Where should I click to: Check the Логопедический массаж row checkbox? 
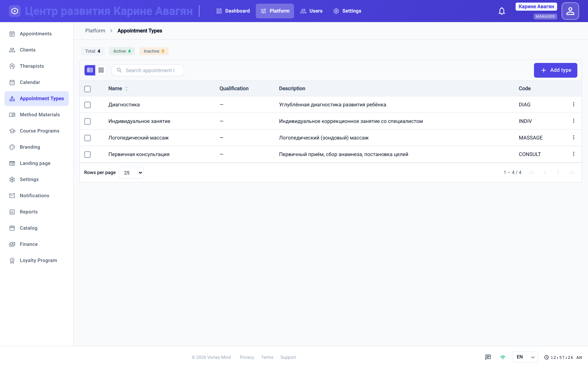point(87,138)
